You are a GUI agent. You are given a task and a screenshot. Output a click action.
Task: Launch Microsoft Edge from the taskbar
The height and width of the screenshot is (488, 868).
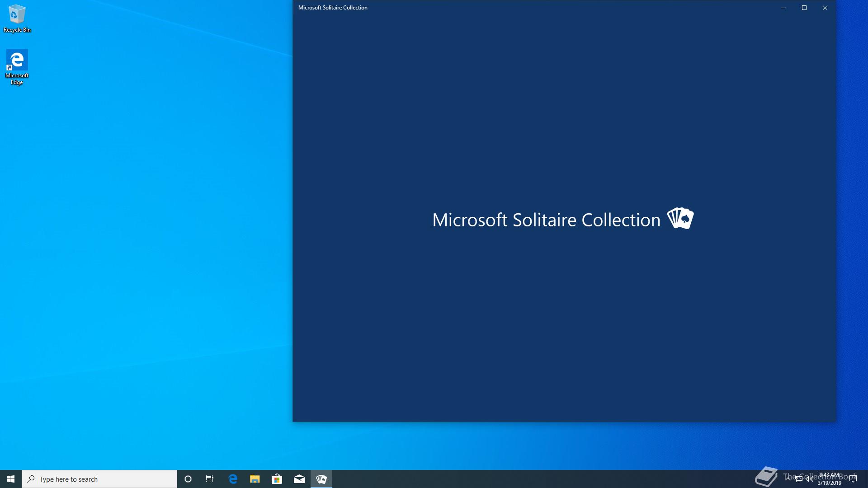click(x=233, y=479)
